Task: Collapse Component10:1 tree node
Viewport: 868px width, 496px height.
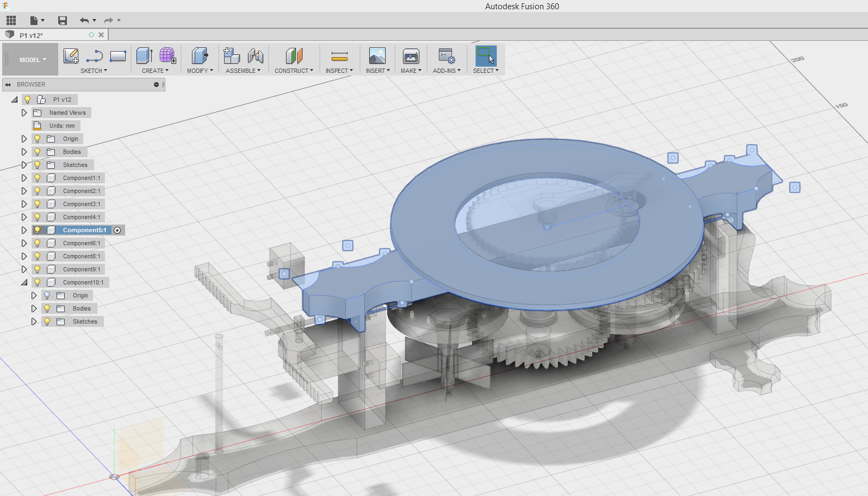Action: [x=24, y=282]
